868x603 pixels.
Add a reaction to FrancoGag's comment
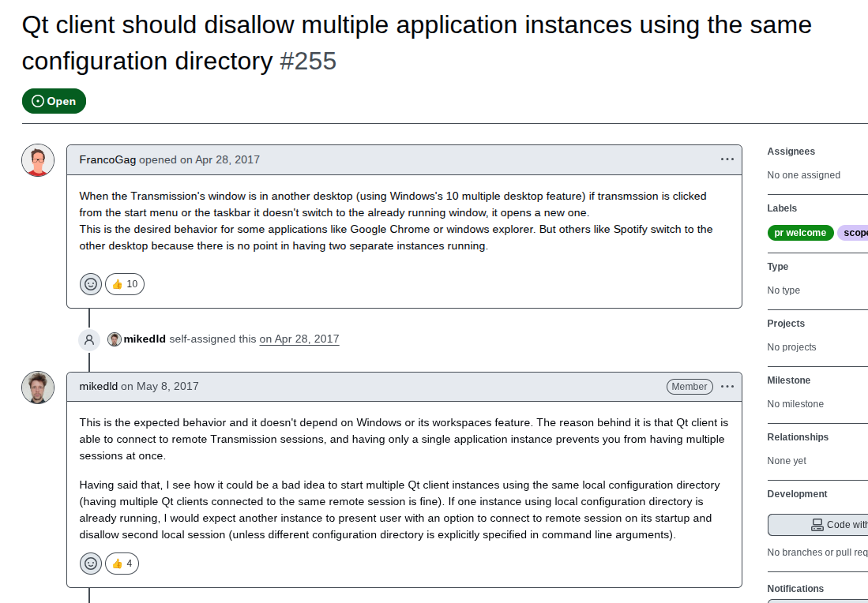tap(91, 284)
